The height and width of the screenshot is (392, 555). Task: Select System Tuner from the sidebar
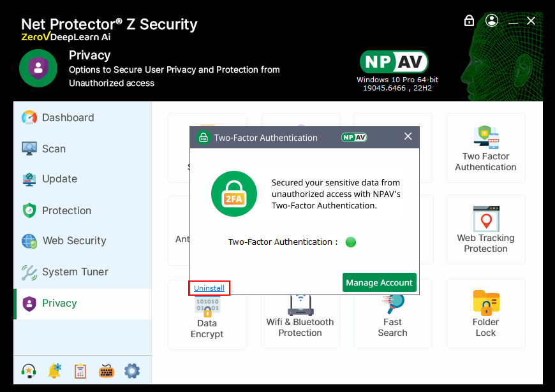(75, 272)
